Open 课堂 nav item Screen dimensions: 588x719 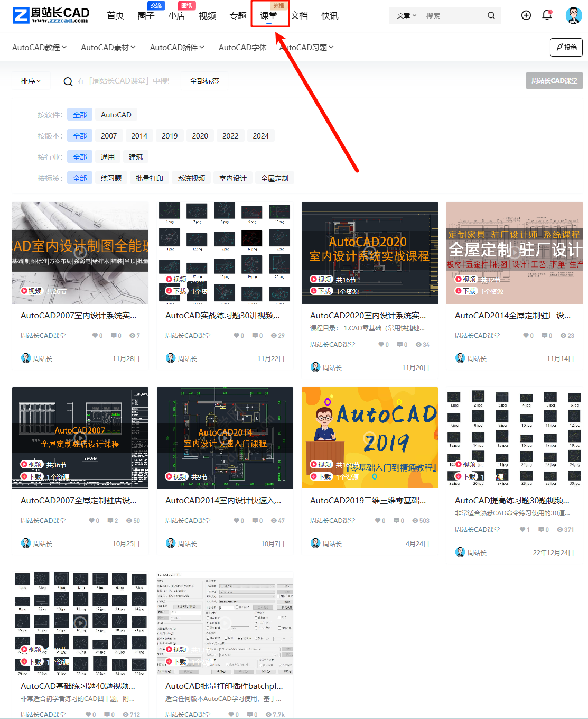pyautogui.click(x=268, y=15)
